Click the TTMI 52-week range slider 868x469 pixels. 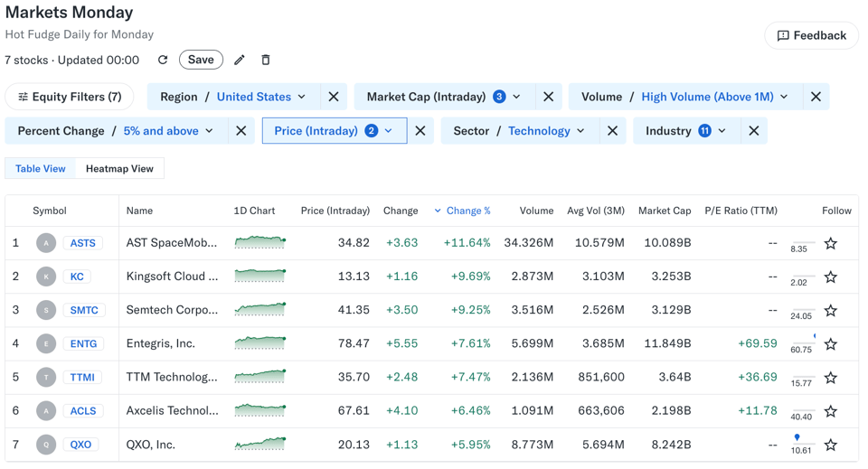802,377
